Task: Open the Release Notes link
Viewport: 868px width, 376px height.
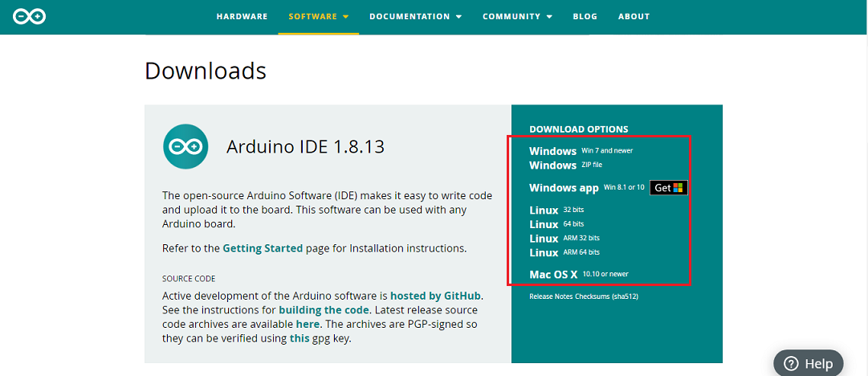Action: 551,296
